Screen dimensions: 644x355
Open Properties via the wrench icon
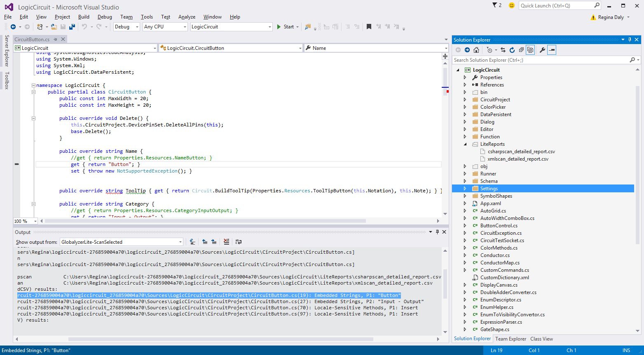click(x=542, y=50)
